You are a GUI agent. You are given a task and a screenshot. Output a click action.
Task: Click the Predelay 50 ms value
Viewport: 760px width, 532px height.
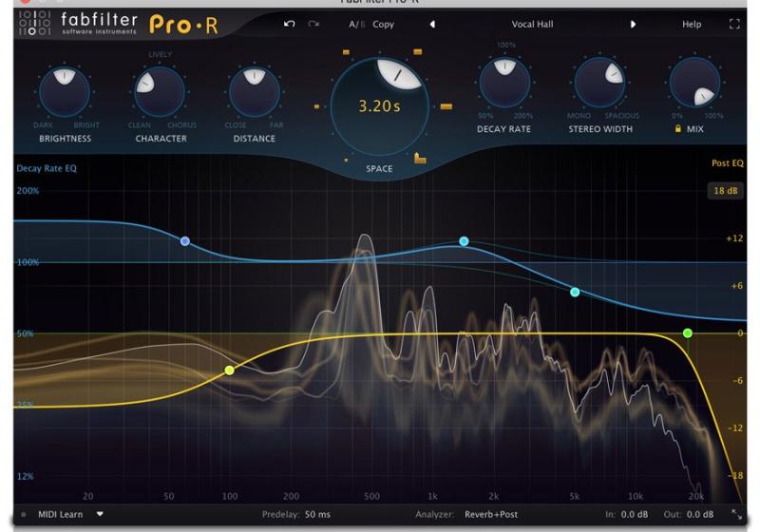[317, 514]
